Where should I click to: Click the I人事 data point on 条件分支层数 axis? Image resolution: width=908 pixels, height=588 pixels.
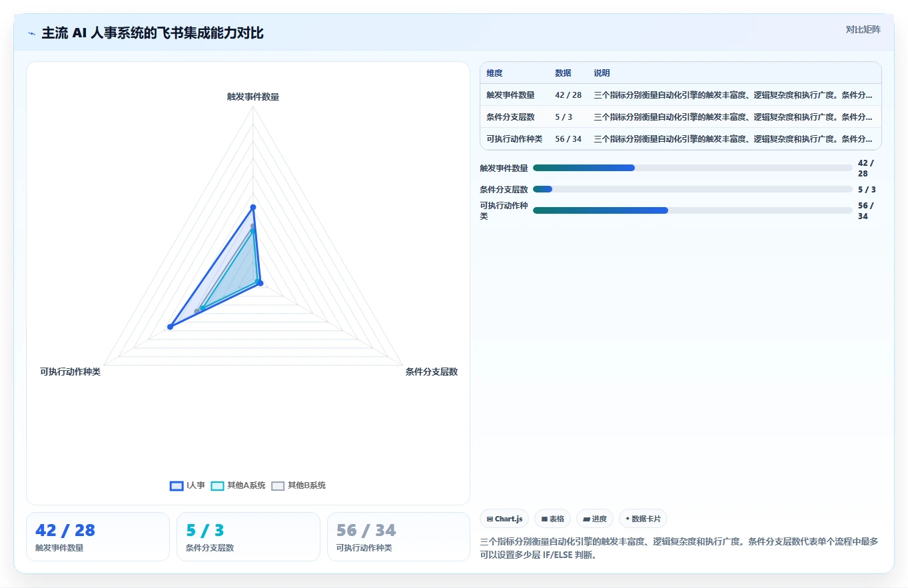(x=260, y=284)
